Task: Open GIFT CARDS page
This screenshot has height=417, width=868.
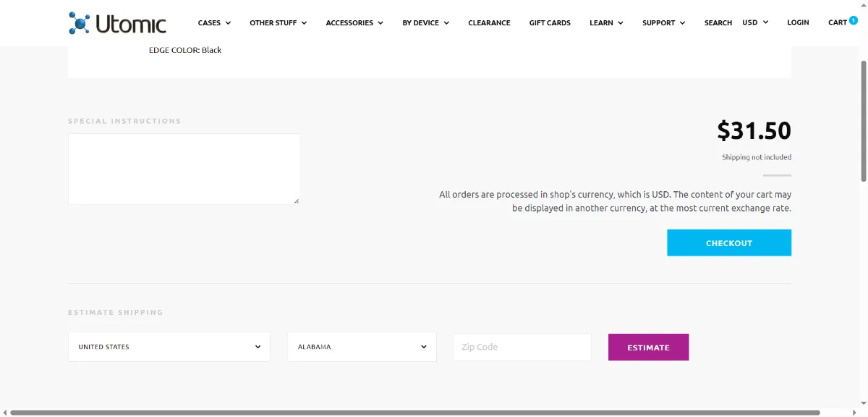Action: (x=550, y=22)
